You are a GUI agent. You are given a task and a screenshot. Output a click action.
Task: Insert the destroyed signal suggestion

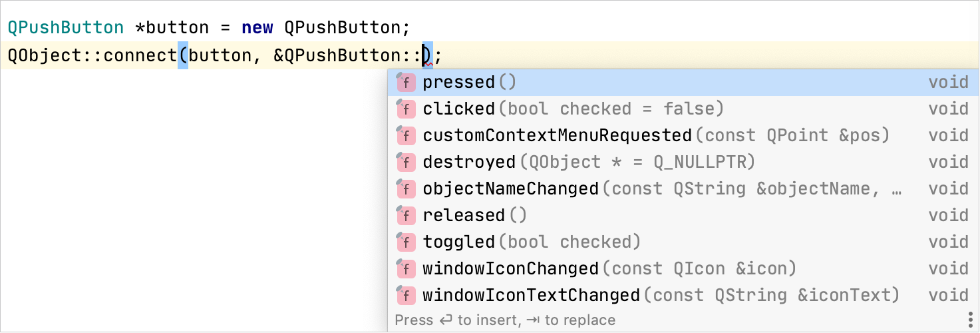pos(469,163)
